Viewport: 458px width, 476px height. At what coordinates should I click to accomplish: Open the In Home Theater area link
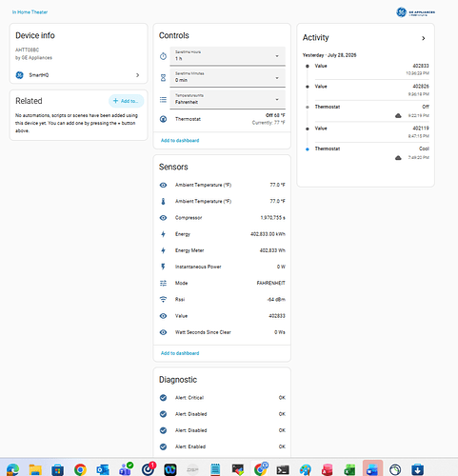(30, 12)
